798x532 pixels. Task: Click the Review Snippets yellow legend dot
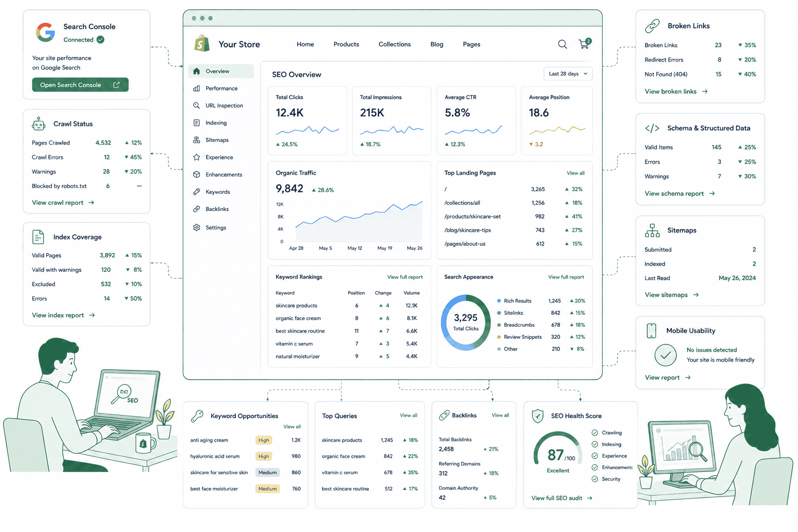499,337
